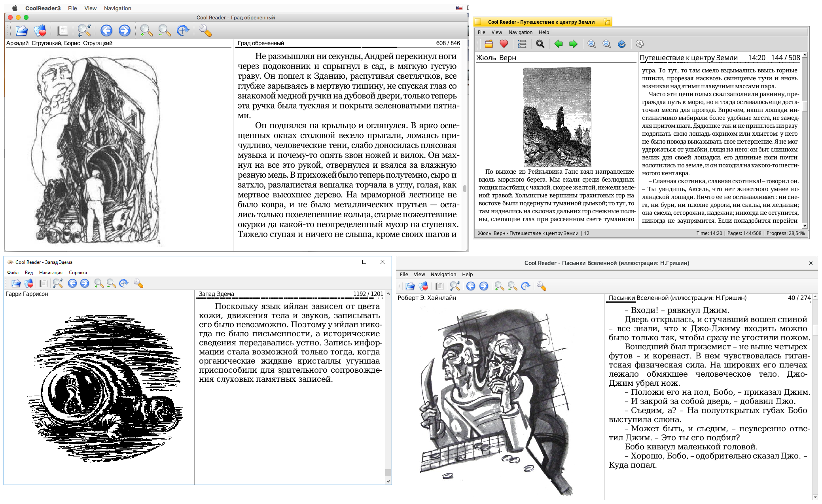Screen dimensions: 822x504
Task: Zoom out magnifier in Град обреченный window
Action: click(x=165, y=30)
